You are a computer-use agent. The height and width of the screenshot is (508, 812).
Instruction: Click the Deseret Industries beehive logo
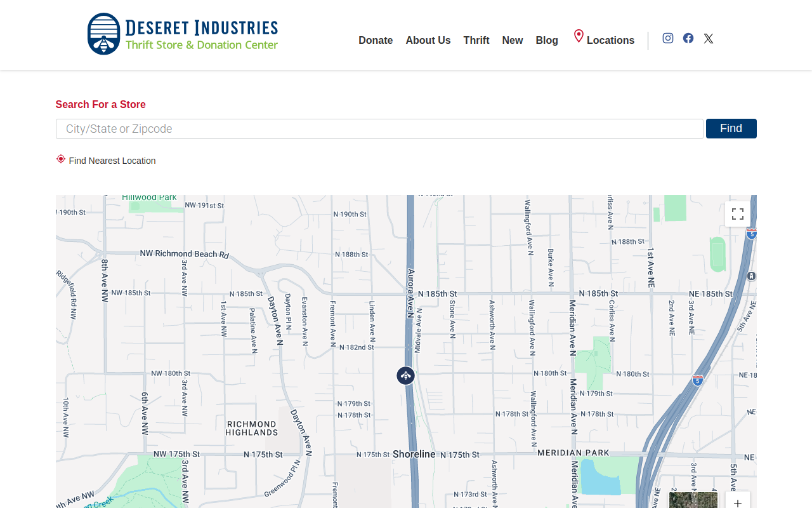(x=183, y=34)
